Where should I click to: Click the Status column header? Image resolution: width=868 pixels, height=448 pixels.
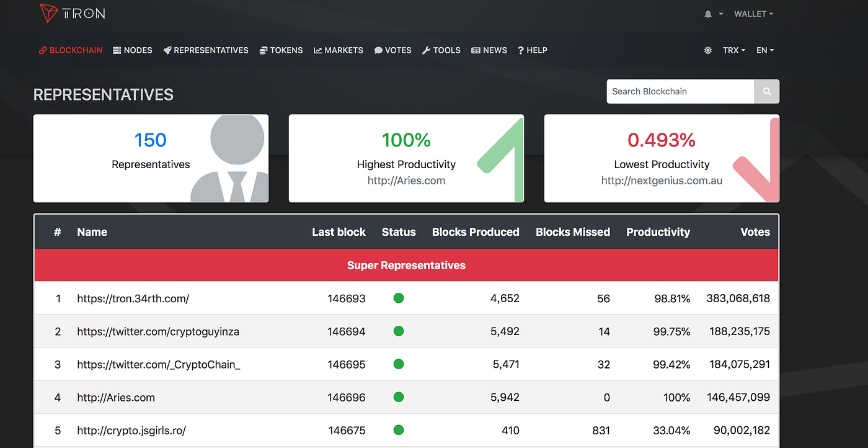(x=399, y=232)
